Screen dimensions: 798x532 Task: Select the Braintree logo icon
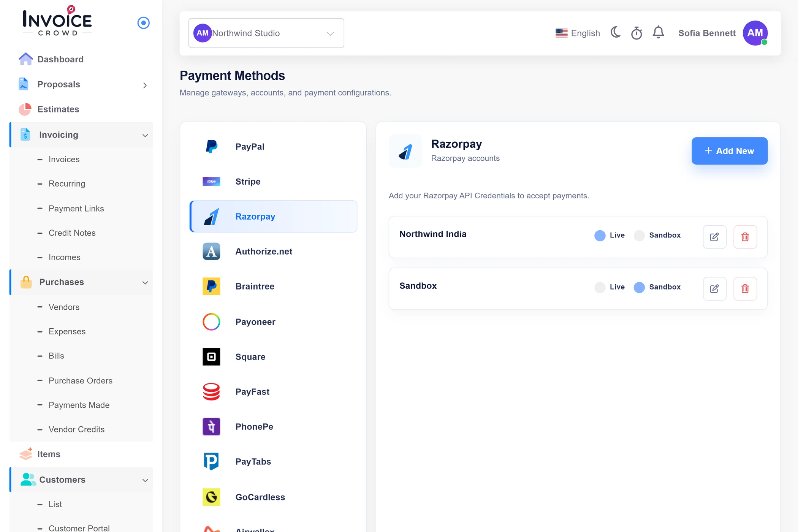pyautogui.click(x=211, y=286)
